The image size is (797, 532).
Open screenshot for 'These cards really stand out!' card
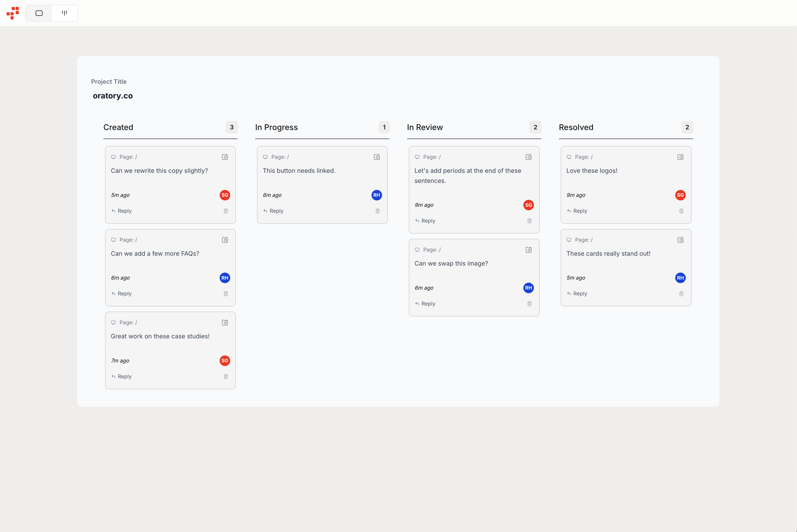tap(680, 240)
